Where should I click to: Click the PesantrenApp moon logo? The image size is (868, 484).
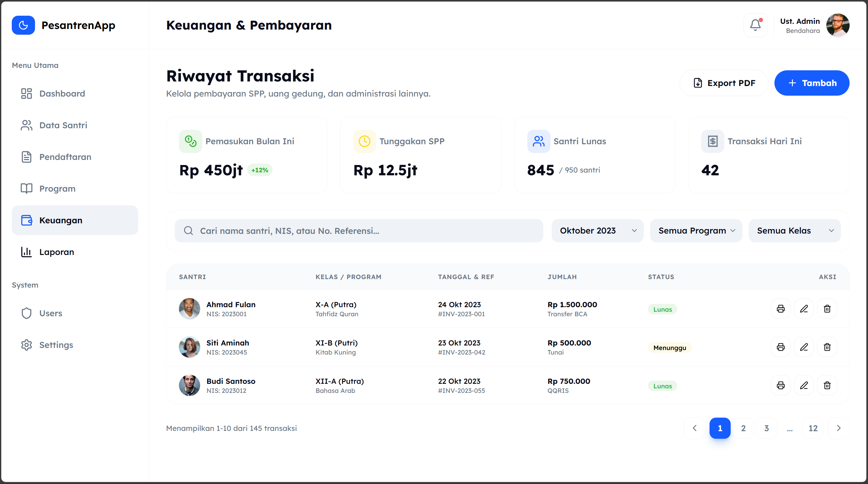[23, 25]
